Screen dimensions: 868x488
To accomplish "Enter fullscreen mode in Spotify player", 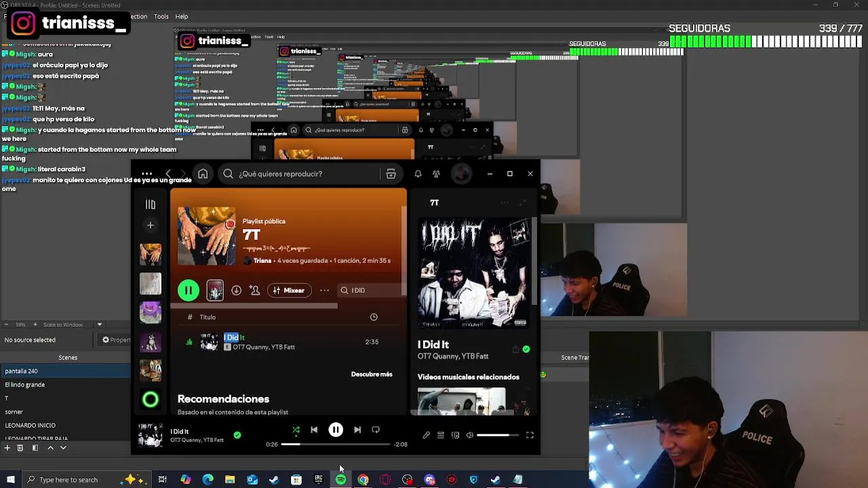I will tap(530, 435).
